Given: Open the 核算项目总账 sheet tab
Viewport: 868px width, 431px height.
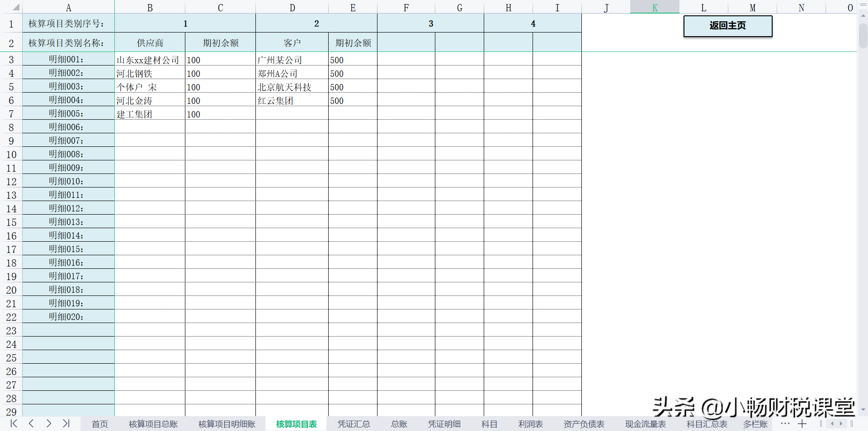Looking at the screenshot, I should [x=153, y=424].
